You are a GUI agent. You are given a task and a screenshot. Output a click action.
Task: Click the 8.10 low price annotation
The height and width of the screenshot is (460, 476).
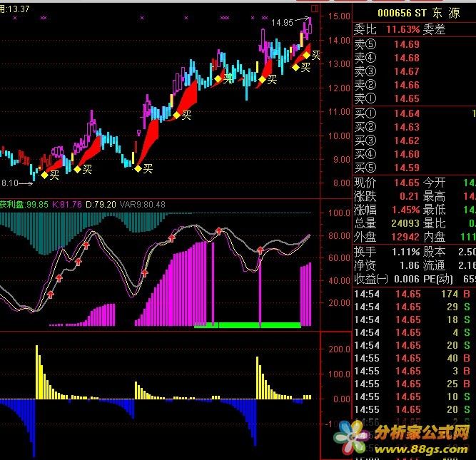click(x=10, y=183)
